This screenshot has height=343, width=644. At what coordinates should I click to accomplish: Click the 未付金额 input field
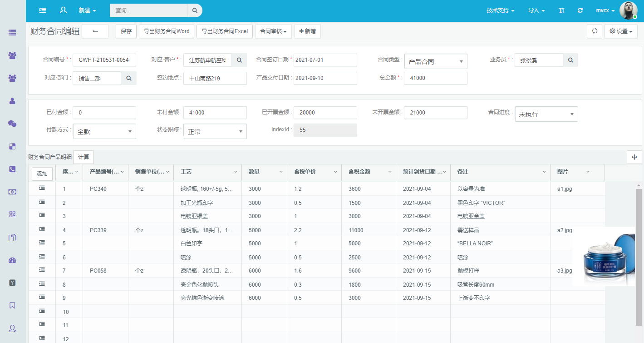(x=215, y=113)
